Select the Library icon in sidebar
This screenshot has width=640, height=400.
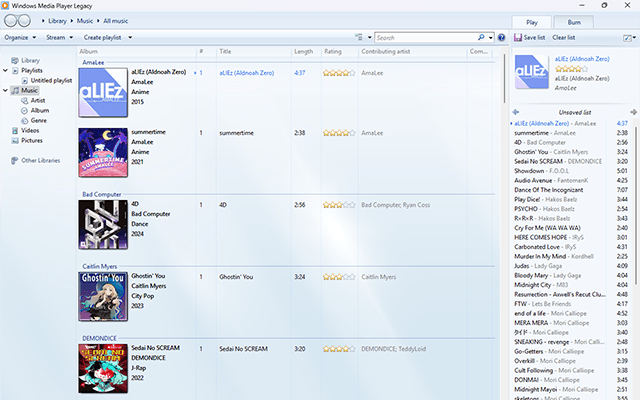(x=15, y=60)
